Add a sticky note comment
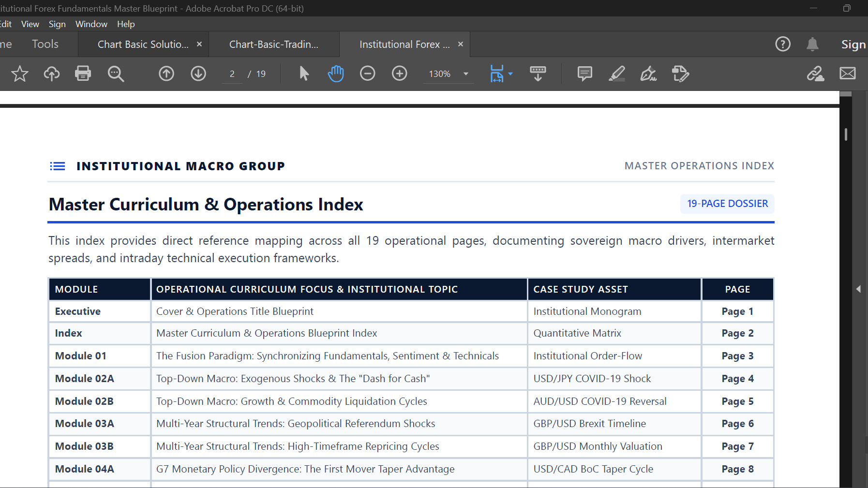The height and width of the screenshot is (488, 868). (x=585, y=74)
